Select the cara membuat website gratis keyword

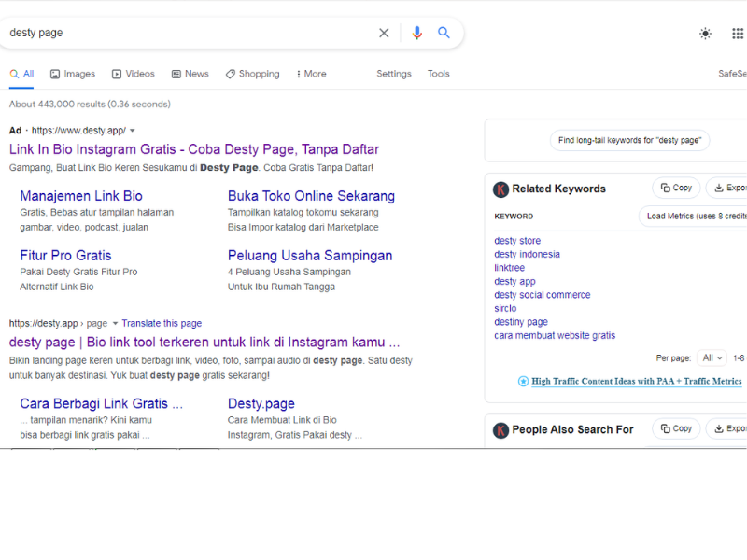pos(555,336)
